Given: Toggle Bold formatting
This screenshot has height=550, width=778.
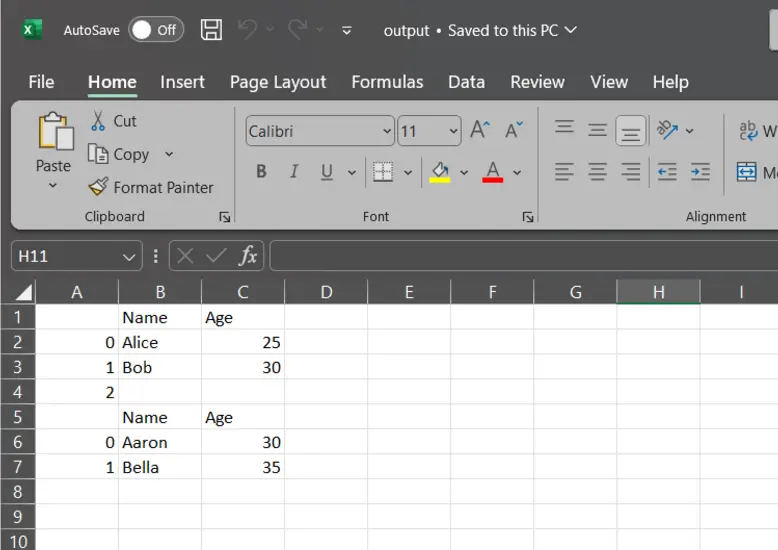Looking at the screenshot, I should tap(261, 172).
